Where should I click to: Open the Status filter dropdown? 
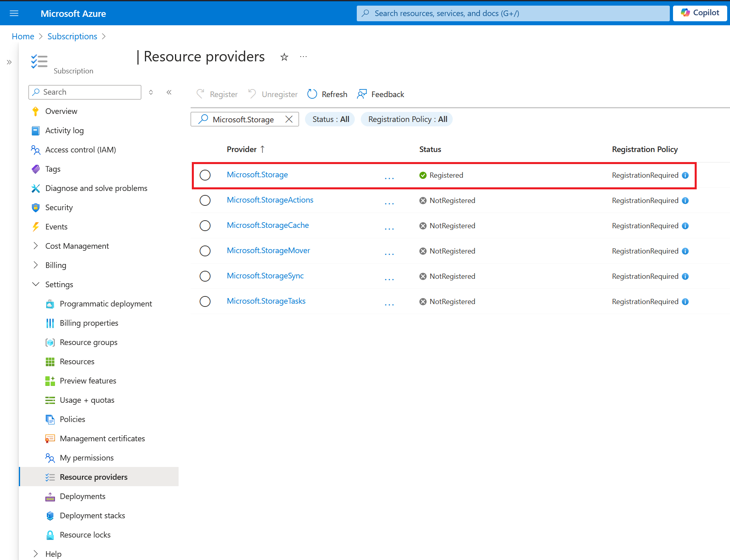click(x=330, y=119)
